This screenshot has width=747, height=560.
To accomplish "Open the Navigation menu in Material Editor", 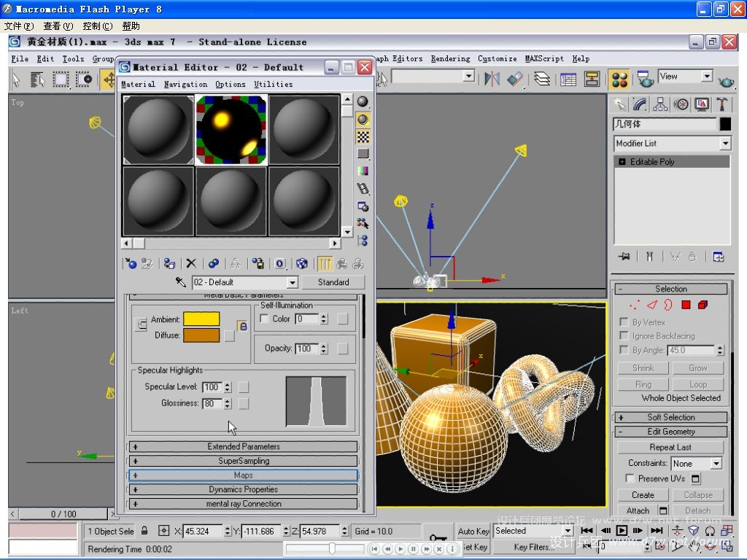I will pyautogui.click(x=185, y=85).
